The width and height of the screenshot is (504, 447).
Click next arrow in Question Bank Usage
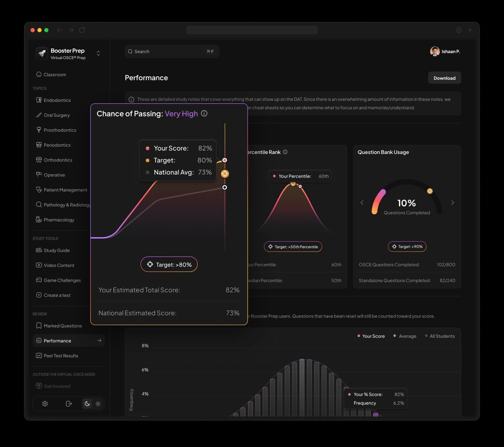(453, 202)
